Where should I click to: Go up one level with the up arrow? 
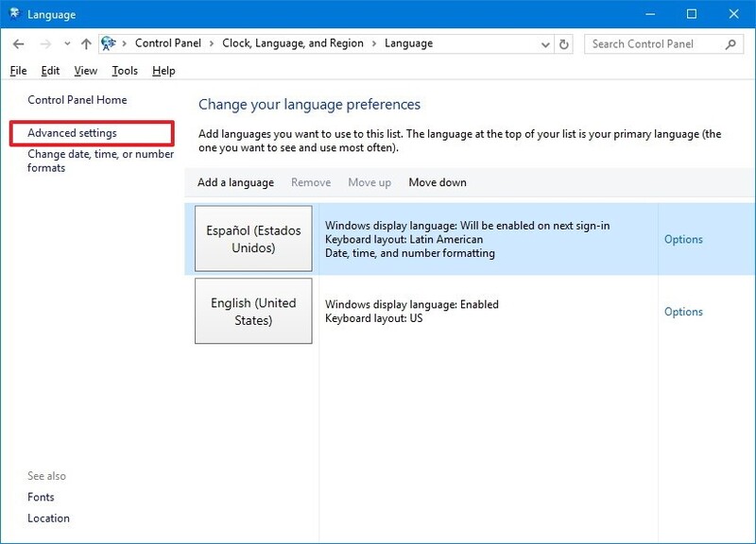point(86,43)
